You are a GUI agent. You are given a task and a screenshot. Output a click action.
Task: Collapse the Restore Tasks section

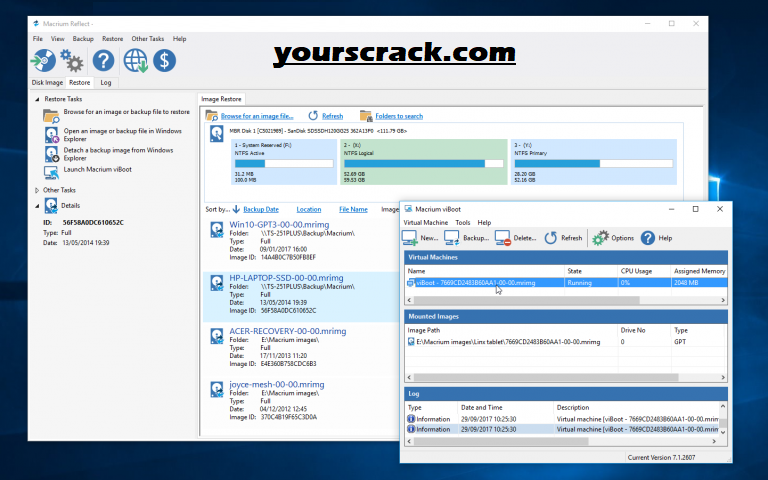pyautogui.click(x=37, y=99)
